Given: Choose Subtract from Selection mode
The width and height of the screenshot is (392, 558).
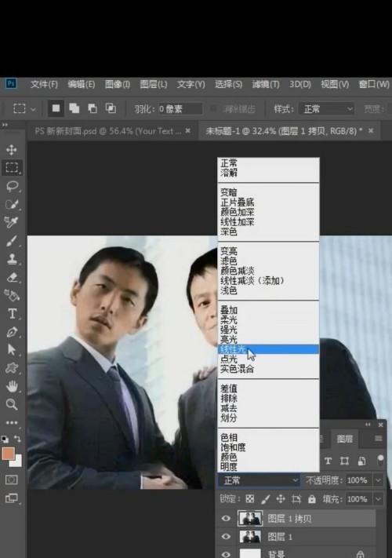Looking at the screenshot, I should tap(93, 108).
